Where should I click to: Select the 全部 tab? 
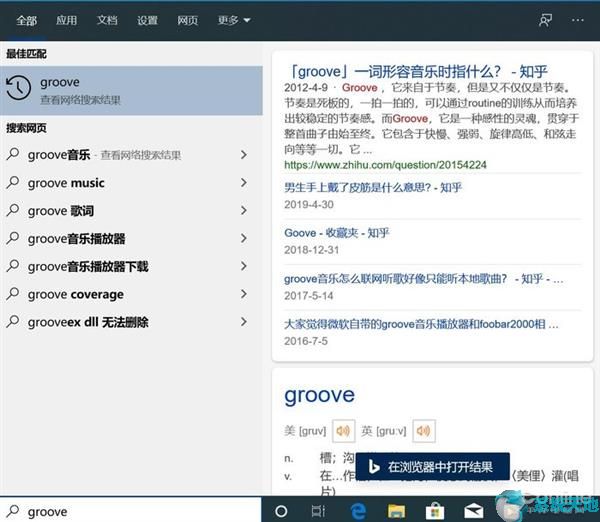(26, 20)
